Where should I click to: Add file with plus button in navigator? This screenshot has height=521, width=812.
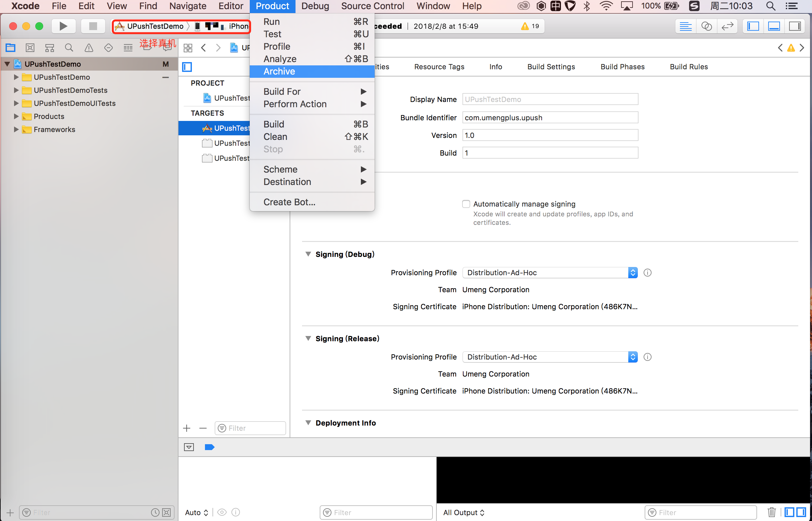tap(10, 513)
